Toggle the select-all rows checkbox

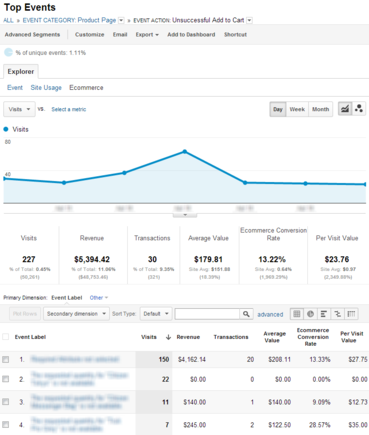6,337
